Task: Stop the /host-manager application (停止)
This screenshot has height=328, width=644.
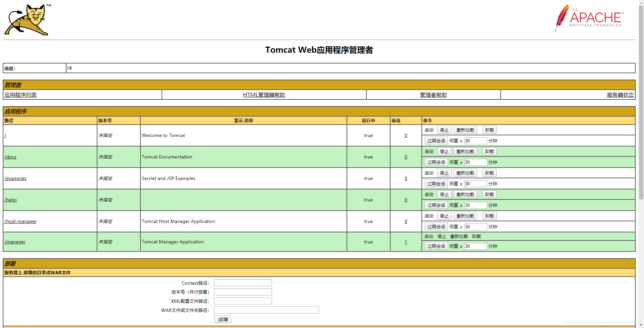Action: click(x=444, y=216)
